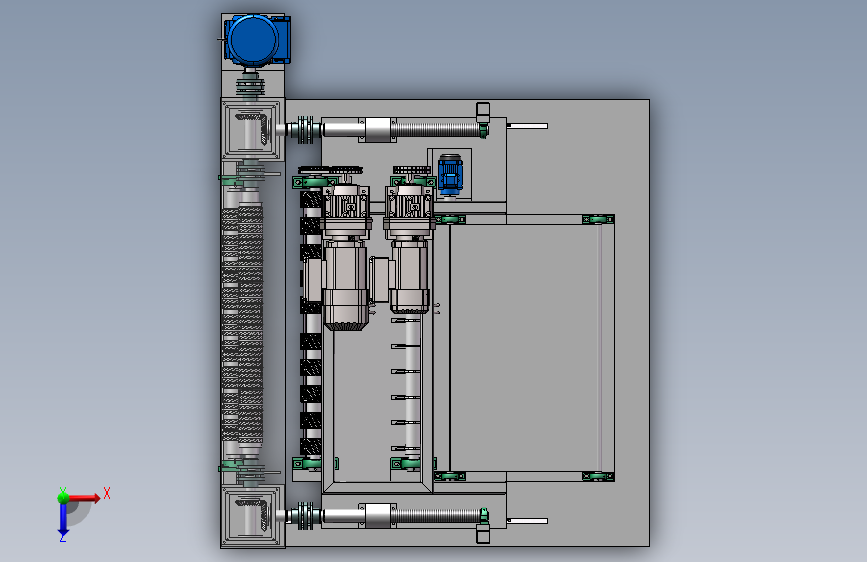Select the small blue motor inside the frame
867x562 pixels.
pos(450,174)
